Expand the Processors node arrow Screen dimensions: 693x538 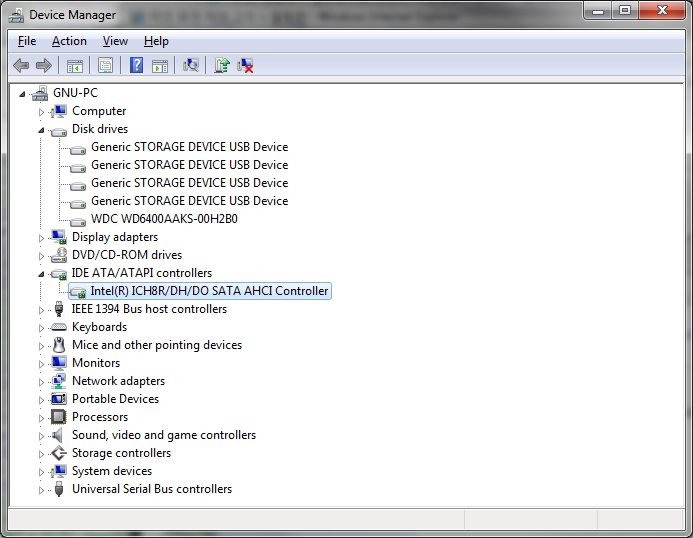[x=41, y=418]
